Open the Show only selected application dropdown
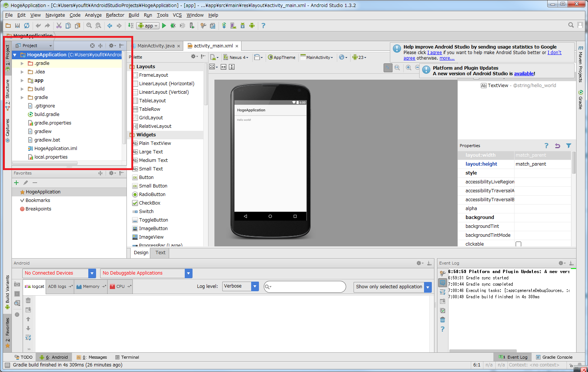The width and height of the screenshot is (588, 372). (392, 287)
